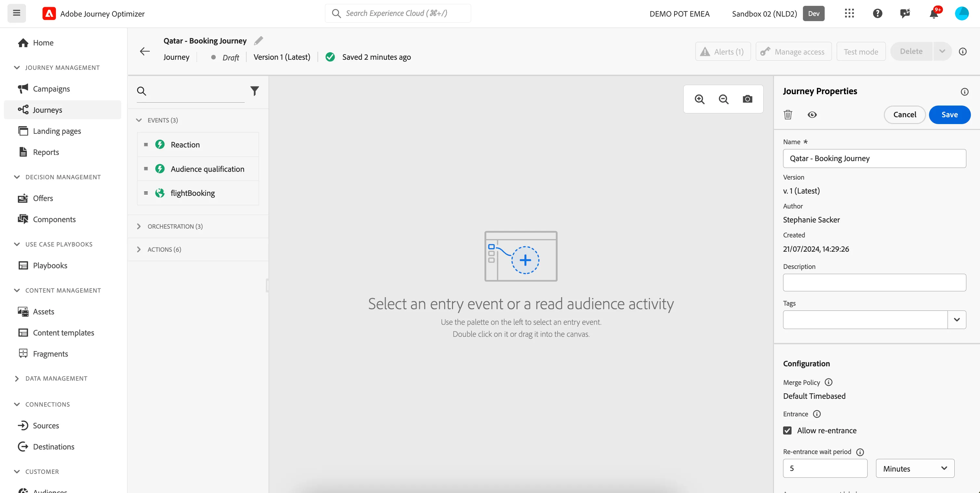Image resolution: width=980 pixels, height=493 pixels.
Task: Click the info icon in Journey Properties header
Action: [x=964, y=92]
